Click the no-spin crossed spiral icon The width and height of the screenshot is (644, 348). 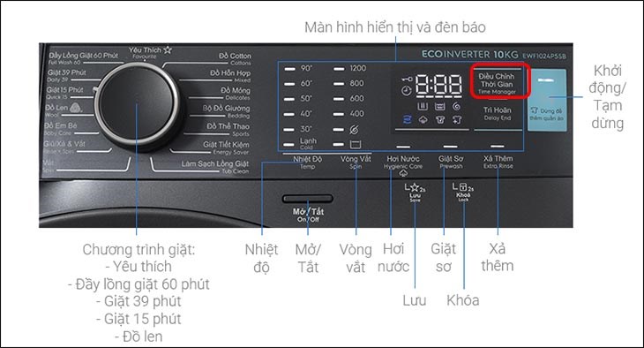pos(354,130)
